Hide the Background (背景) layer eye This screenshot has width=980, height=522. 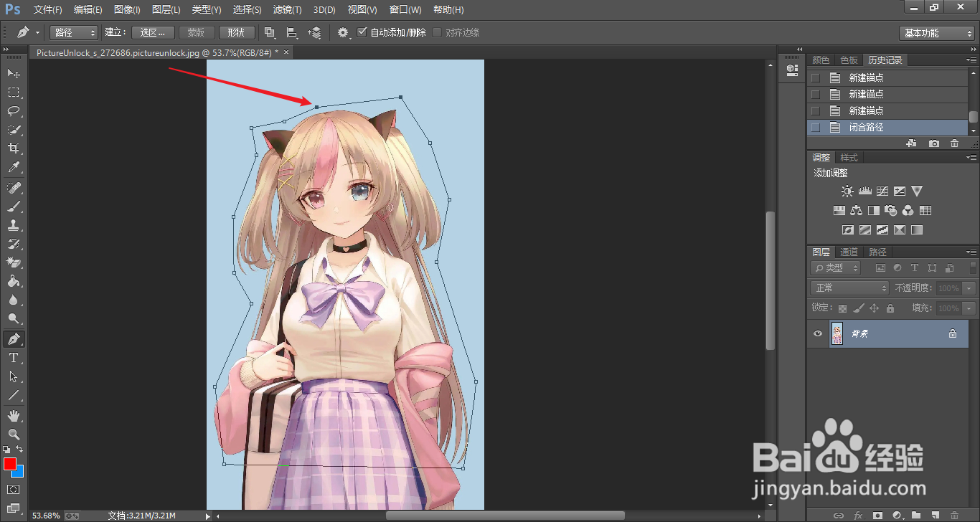point(817,333)
